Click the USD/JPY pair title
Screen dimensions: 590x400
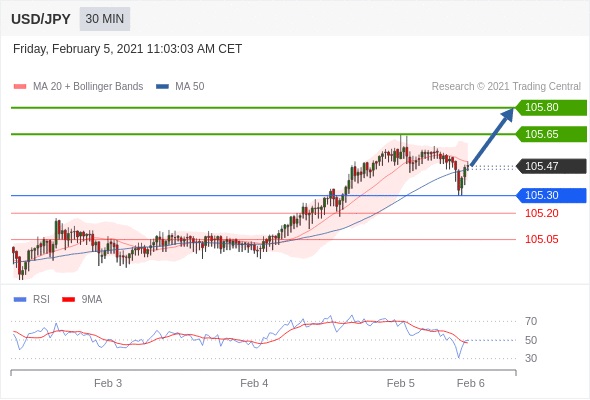click(41, 19)
